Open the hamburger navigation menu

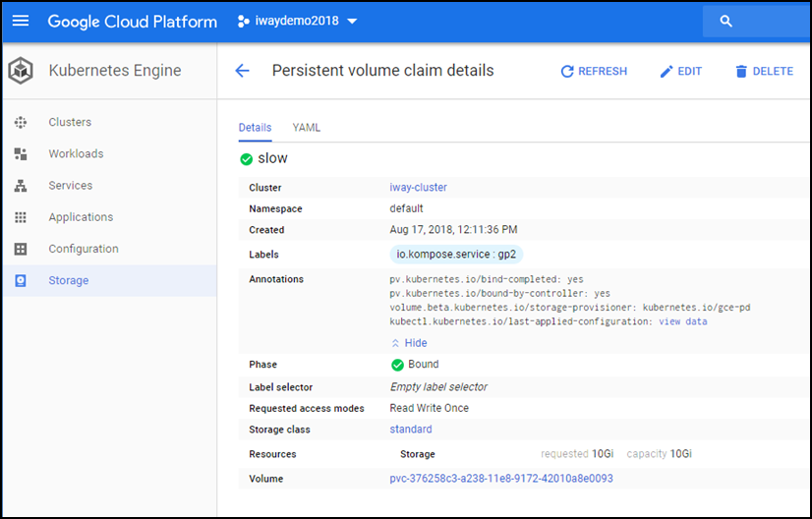point(21,21)
